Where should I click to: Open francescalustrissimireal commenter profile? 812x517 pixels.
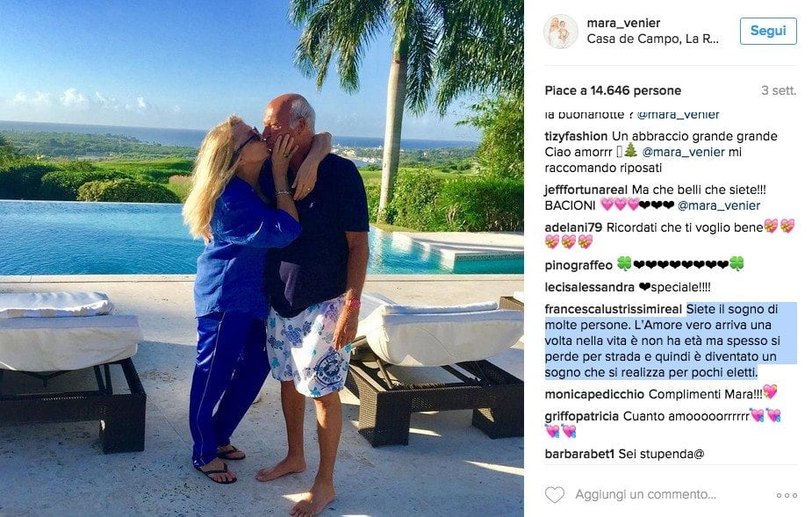coord(613,309)
